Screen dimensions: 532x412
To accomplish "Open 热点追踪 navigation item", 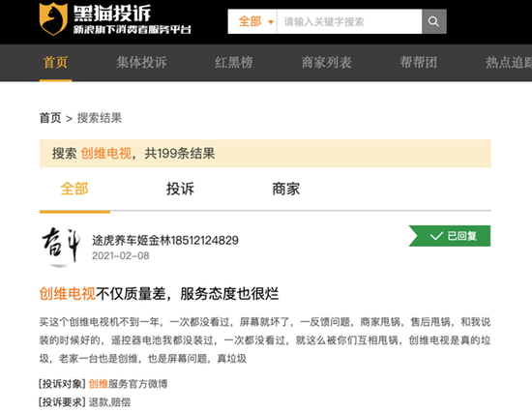I will (509, 63).
